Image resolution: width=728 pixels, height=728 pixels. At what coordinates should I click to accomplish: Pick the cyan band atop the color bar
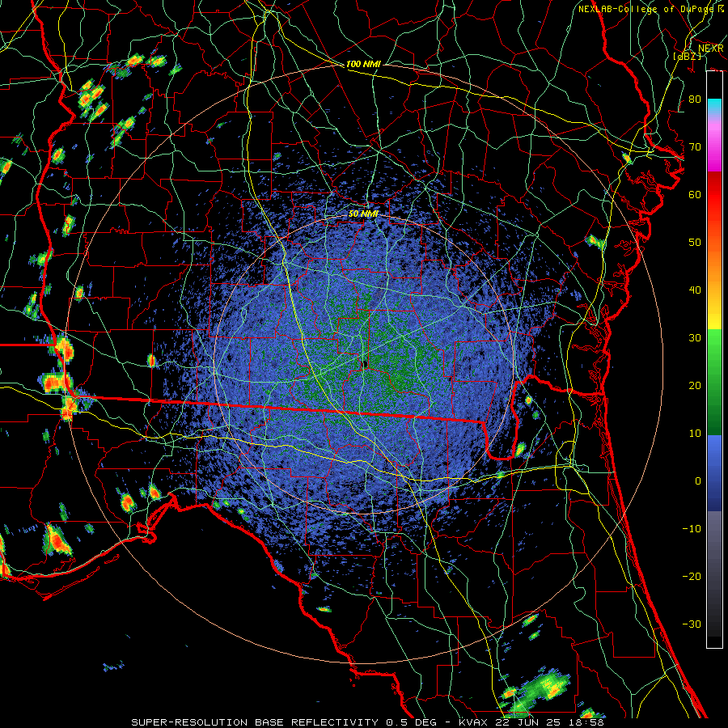714,107
